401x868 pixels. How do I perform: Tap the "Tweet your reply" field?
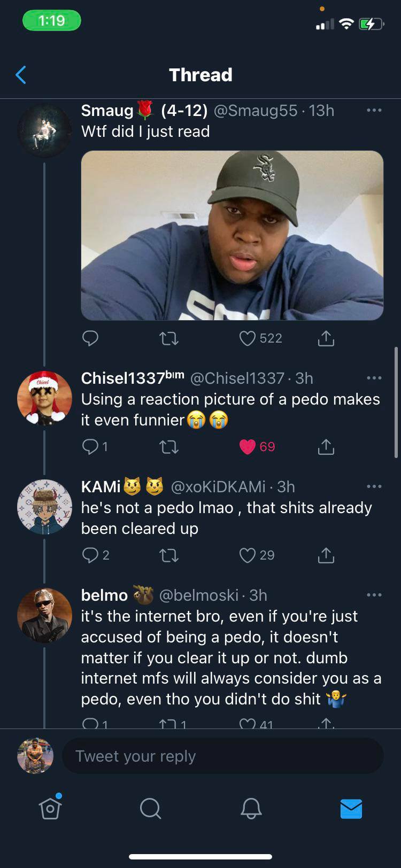point(222,756)
